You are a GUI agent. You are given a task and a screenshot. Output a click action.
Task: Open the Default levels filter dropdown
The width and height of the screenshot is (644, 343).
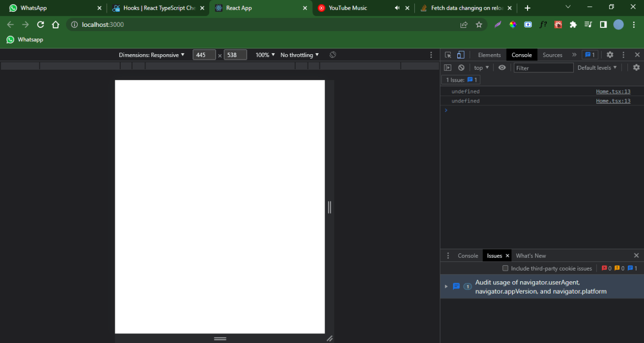(x=597, y=67)
